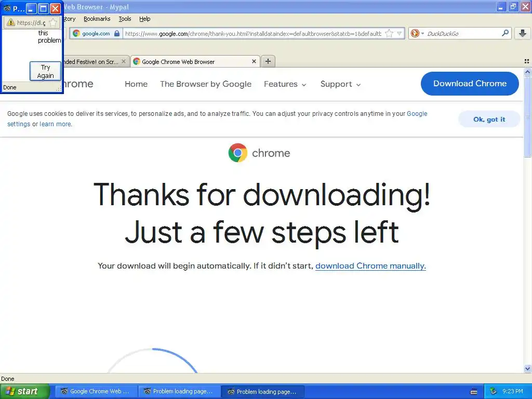Go to Home in Chrome site navigation
Image resolution: width=532 pixels, height=399 pixels.
pos(136,84)
